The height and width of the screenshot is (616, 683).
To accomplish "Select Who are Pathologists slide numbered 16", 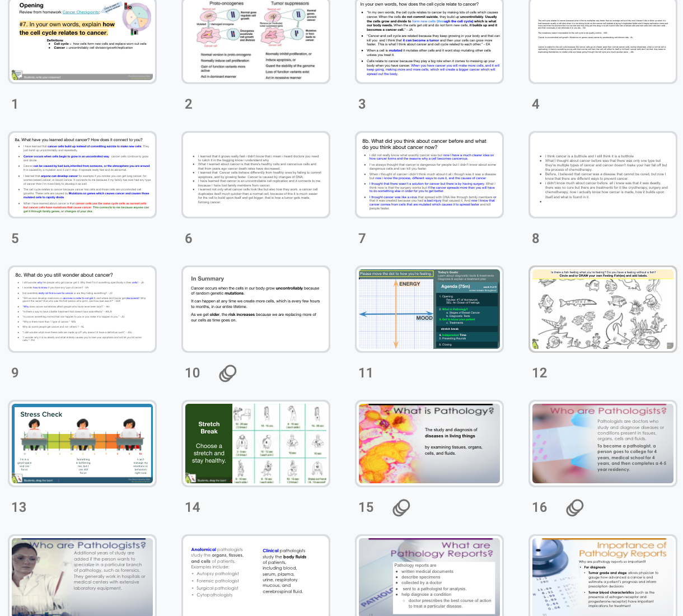I will pos(603,444).
